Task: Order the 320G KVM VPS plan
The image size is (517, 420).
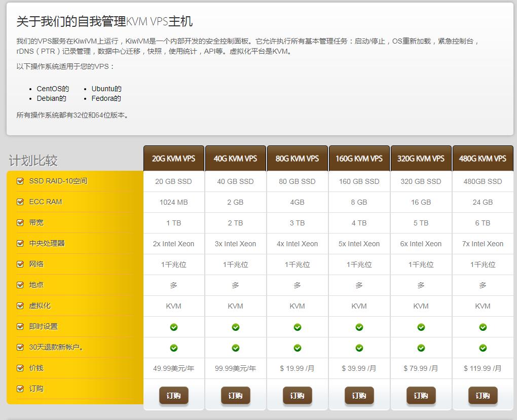Action: point(421,395)
